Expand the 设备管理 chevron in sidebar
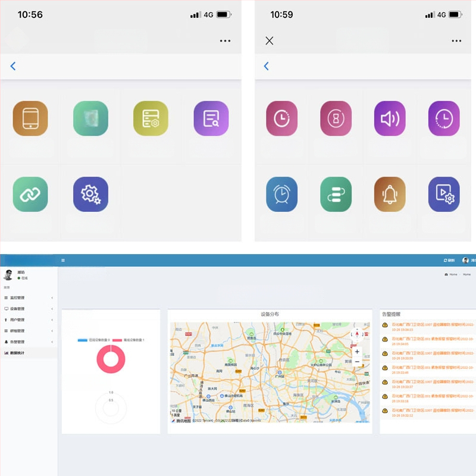The height and width of the screenshot is (476, 476). [52, 309]
